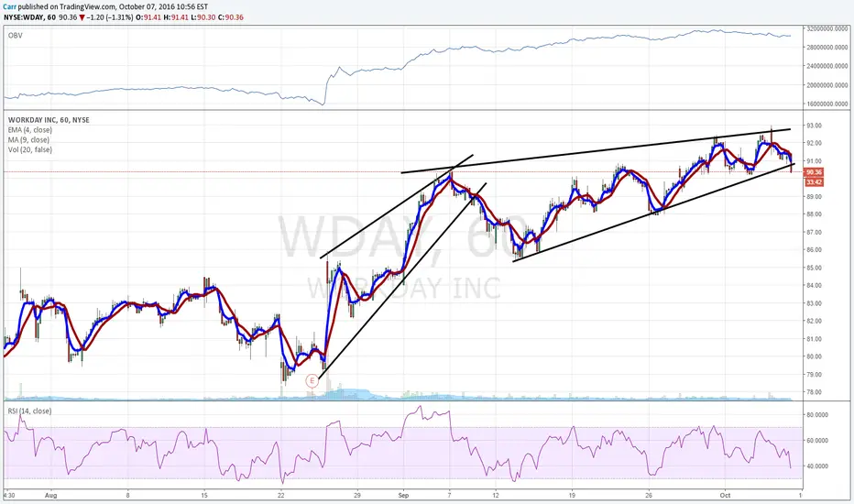Viewport: 854px width, 504px height.
Task: Click the 'Oct' date label on time axis
Action: [725, 495]
